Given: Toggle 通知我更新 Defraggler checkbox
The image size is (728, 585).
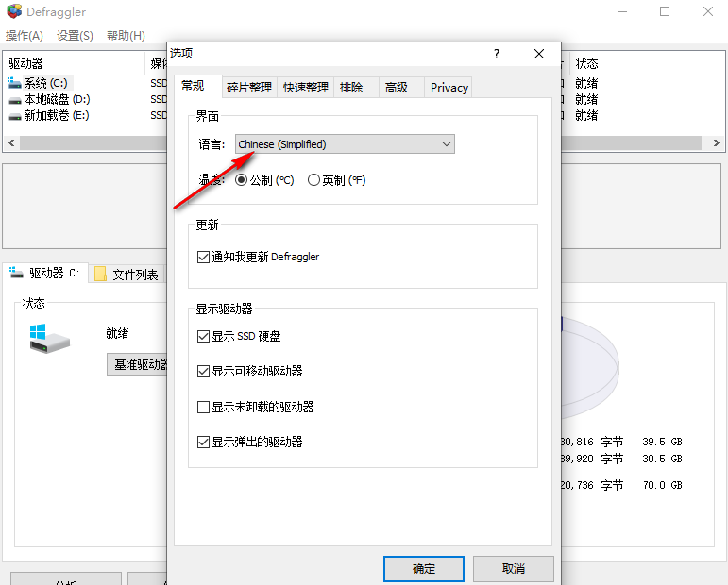Looking at the screenshot, I should (203, 257).
